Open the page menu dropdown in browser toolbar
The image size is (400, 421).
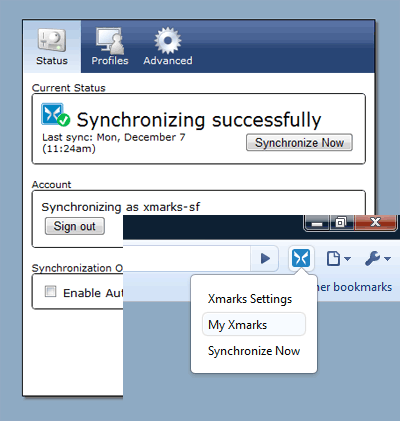tap(338, 258)
